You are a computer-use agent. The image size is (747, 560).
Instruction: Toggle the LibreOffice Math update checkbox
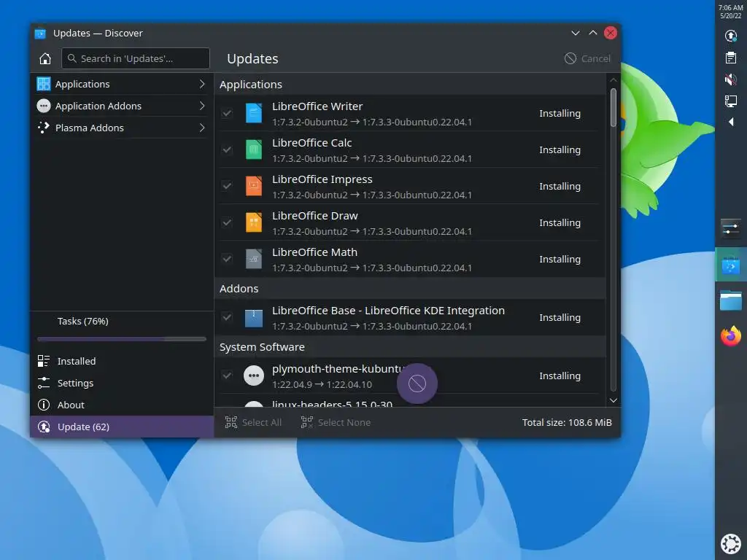click(x=227, y=259)
